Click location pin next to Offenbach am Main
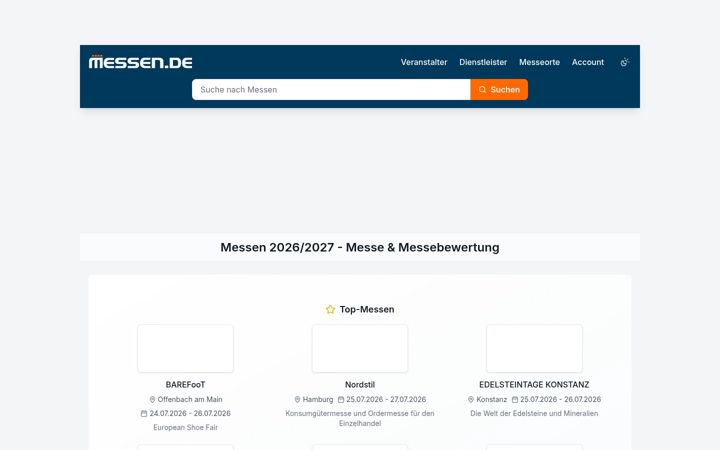 (x=152, y=399)
